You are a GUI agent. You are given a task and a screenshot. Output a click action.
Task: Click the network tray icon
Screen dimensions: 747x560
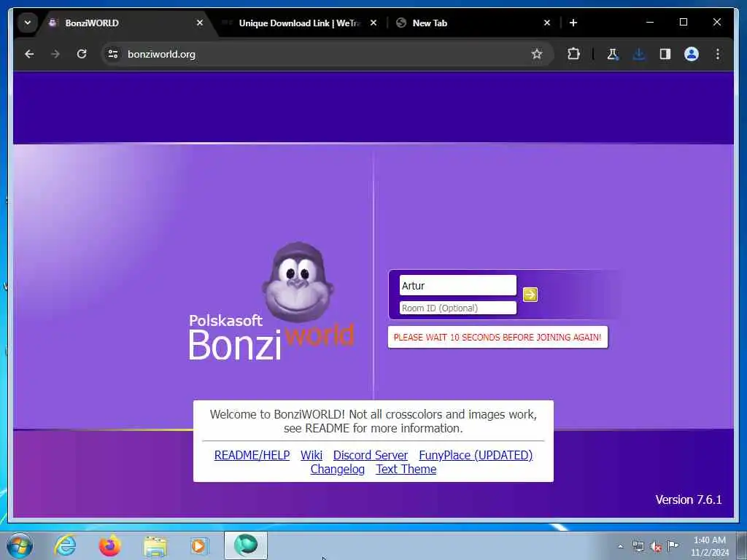tap(638, 546)
